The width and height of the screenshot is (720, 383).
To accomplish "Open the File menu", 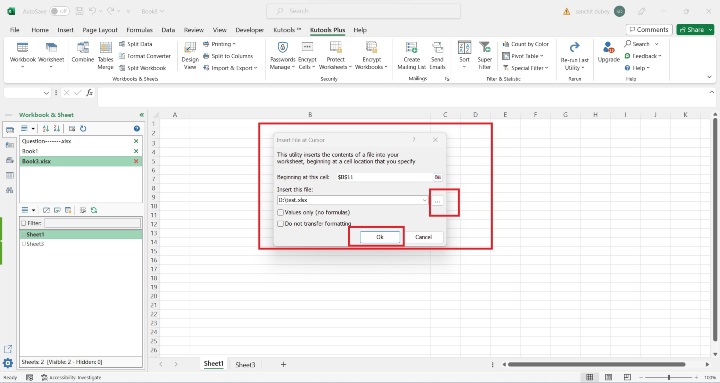I will tap(15, 30).
